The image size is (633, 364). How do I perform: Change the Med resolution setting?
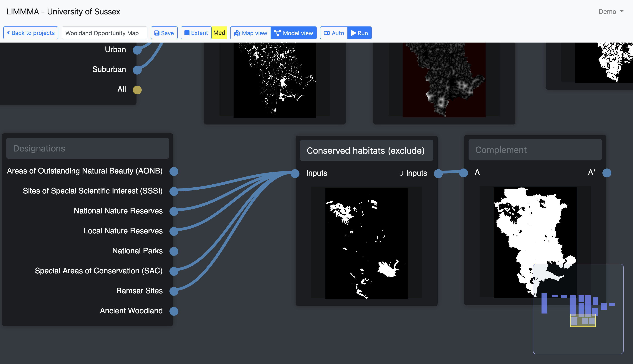219,33
